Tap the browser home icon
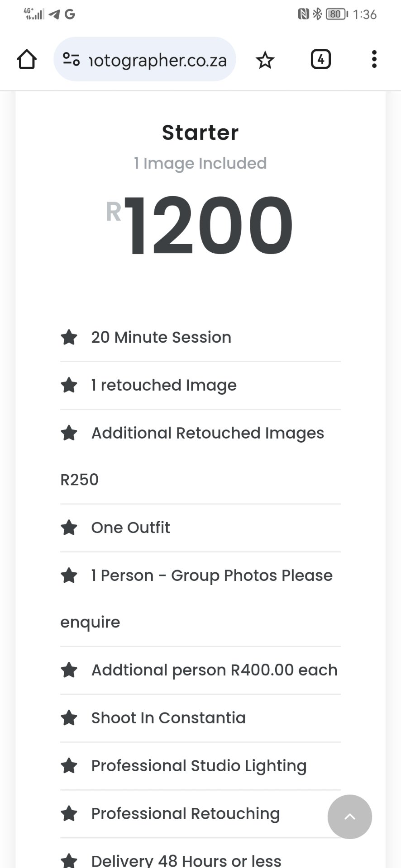The height and width of the screenshot is (868, 401). (27, 59)
